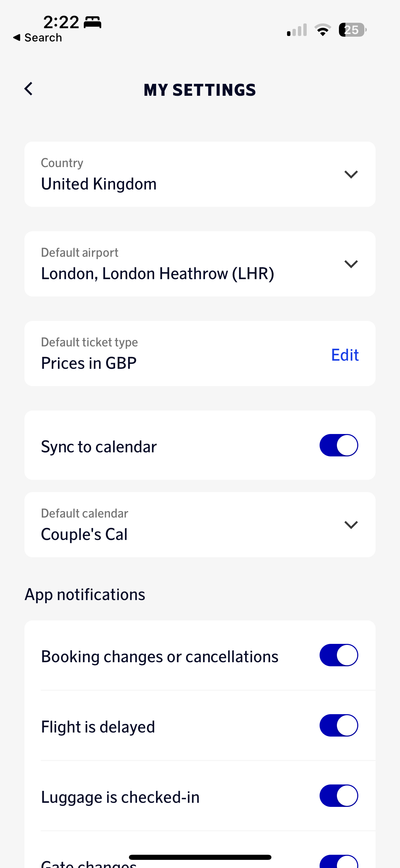Image resolution: width=400 pixels, height=868 pixels.
Task: Edit the default ticket type
Action: click(x=345, y=355)
